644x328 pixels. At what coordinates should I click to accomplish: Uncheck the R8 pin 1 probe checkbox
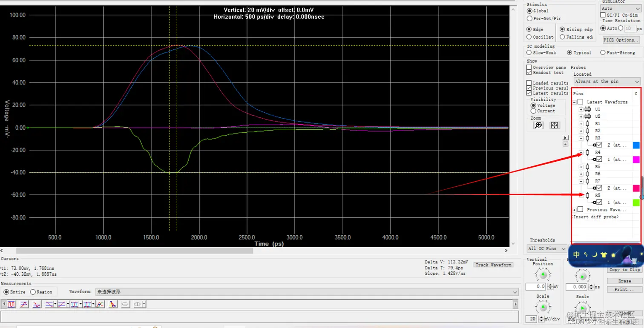coord(599,203)
